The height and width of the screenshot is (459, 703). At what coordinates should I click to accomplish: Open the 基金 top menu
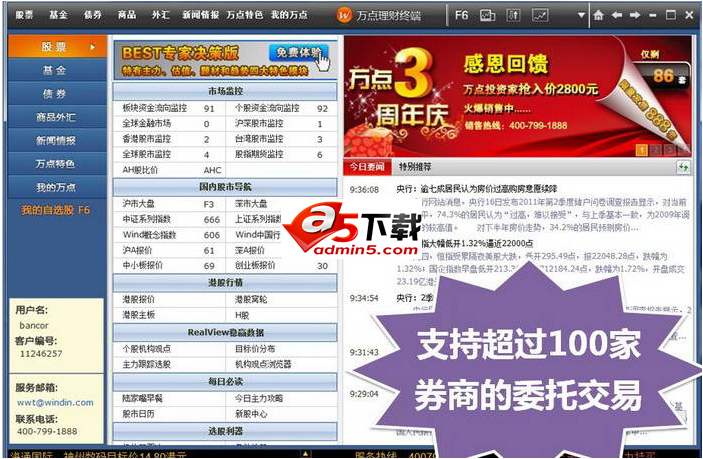59,15
